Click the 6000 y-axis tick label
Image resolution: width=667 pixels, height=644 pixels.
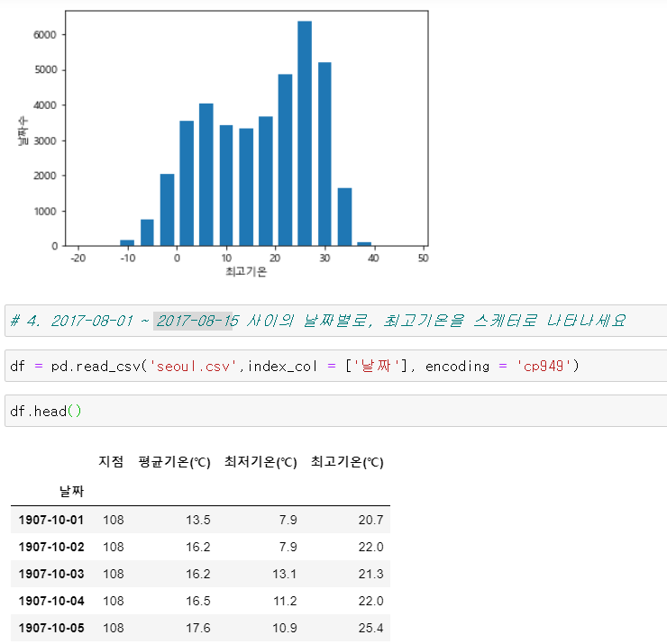[x=45, y=35]
